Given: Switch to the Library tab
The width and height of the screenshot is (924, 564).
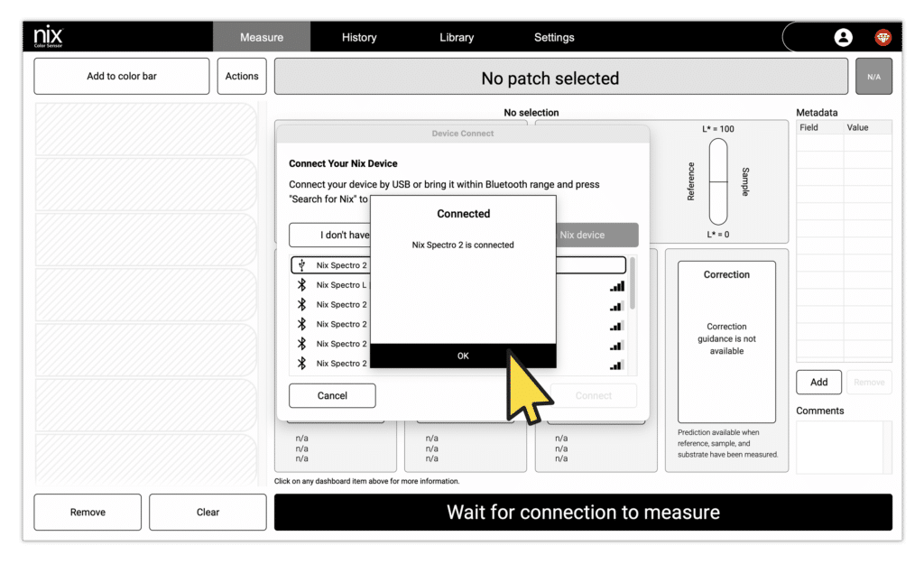Looking at the screenshot, I should coord(456,37).
